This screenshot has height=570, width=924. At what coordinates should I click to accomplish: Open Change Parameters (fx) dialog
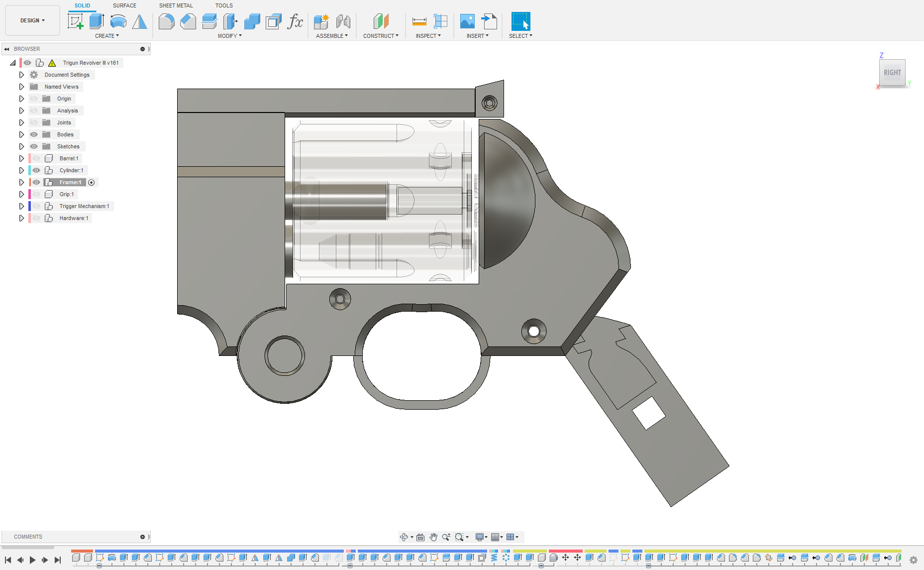pyautogui.click(x=295, y=21)
